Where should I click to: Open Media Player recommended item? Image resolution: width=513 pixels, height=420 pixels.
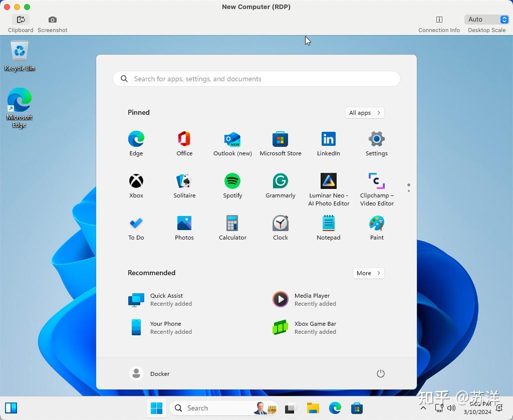[304, 299]
